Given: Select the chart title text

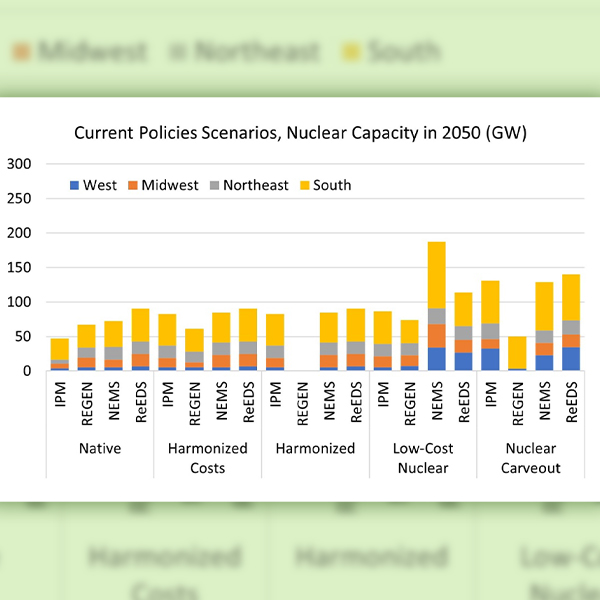Looking at the screenshot, I should click(299, 132).
